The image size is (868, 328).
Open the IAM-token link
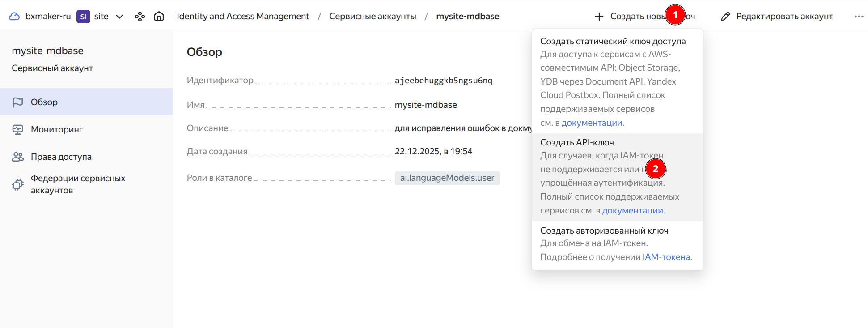(666, 257)
